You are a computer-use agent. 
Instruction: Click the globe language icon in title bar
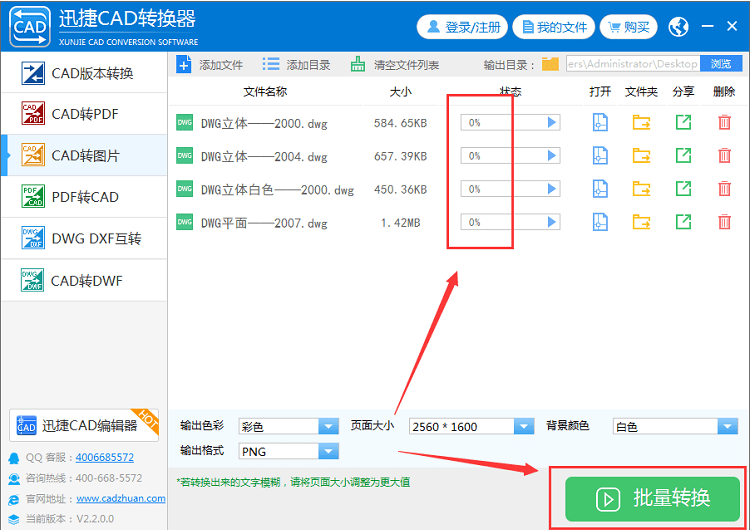click(x=679, y=27)
